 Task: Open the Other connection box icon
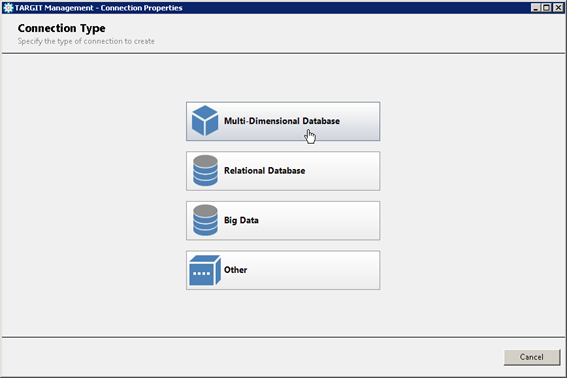click(x=205, y=270)
